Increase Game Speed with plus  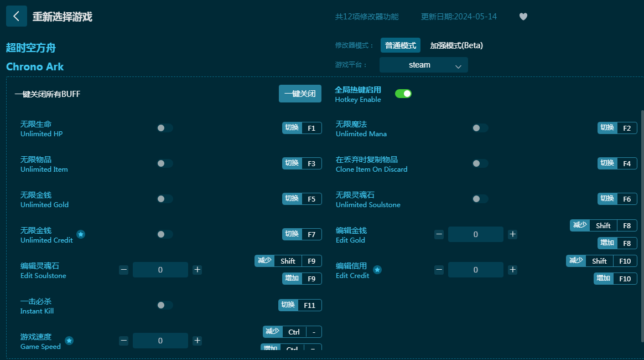pyautogui.click(x=197, y=341)
